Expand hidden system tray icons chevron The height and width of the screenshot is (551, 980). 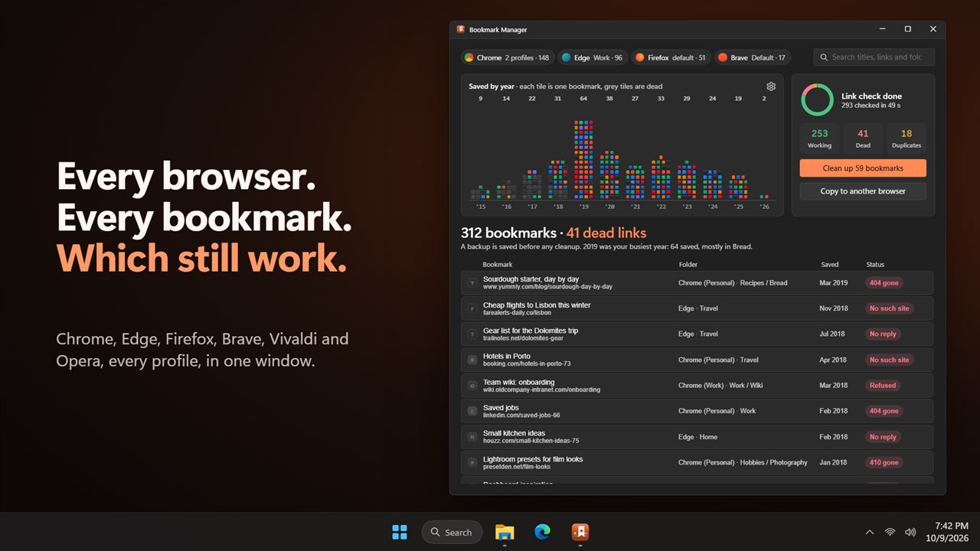coord(869,532)
